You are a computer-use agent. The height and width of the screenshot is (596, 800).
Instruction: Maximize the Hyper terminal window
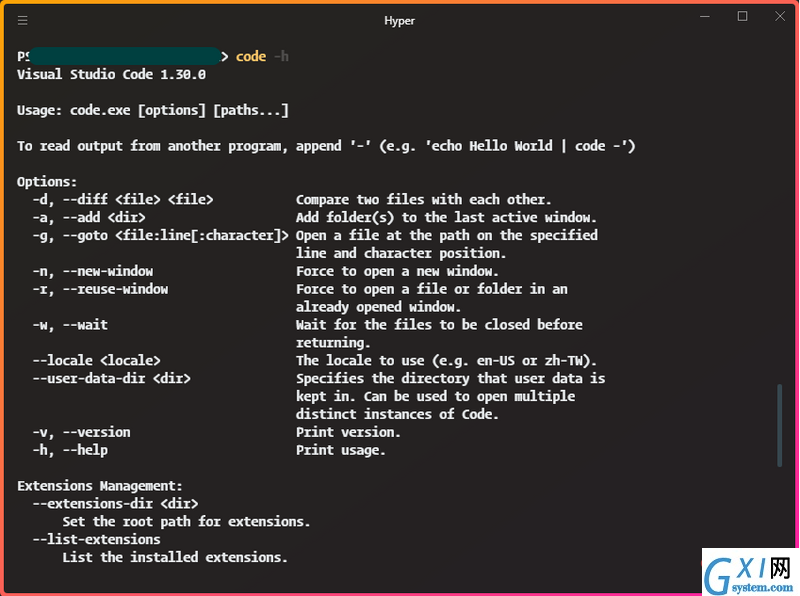click(742, 17)
